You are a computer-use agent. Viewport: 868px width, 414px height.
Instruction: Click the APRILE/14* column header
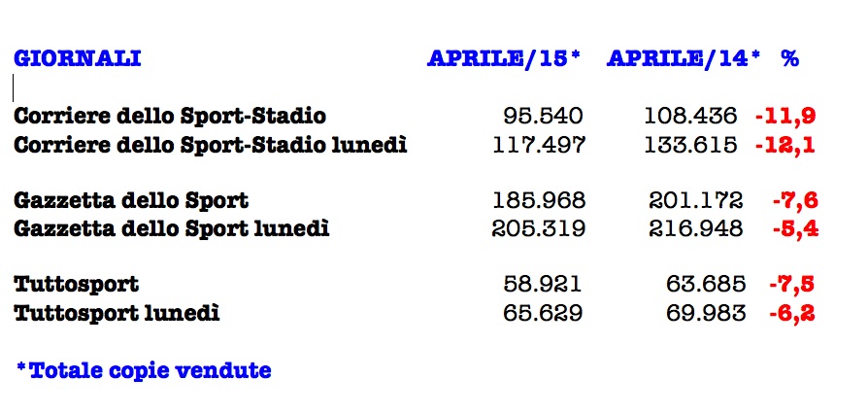(x=684, y=58)
